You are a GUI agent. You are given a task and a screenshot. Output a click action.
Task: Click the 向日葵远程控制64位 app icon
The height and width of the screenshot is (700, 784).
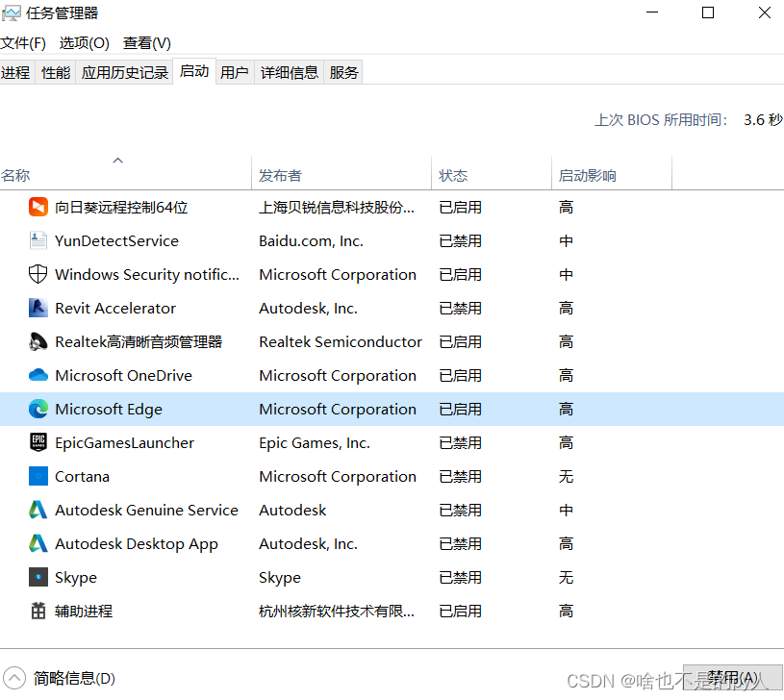(x=38, y=207)
